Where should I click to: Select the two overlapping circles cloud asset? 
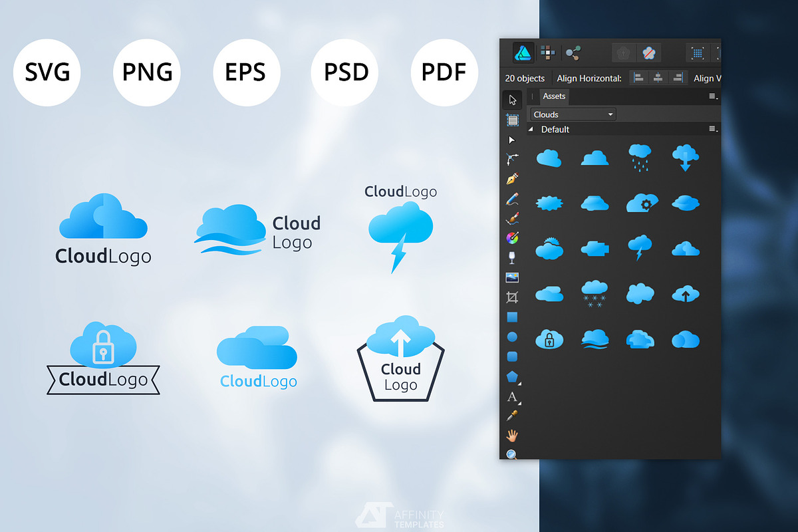point(686,340)
